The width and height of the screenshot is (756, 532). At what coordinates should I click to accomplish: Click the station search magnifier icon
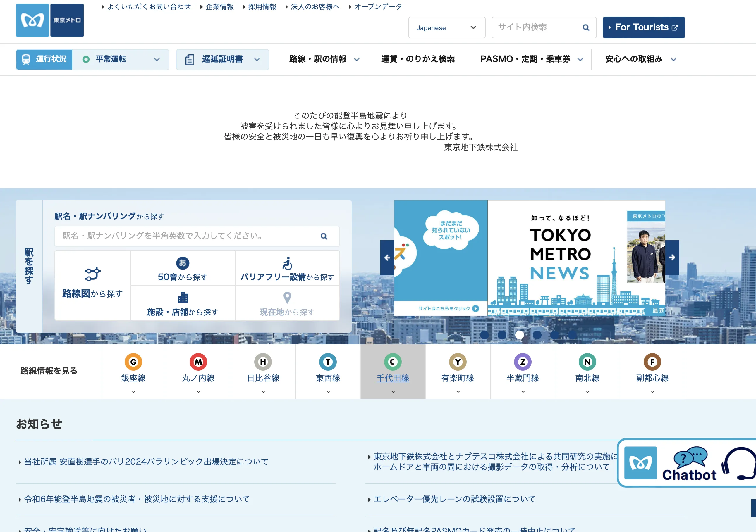coord(324,236)
